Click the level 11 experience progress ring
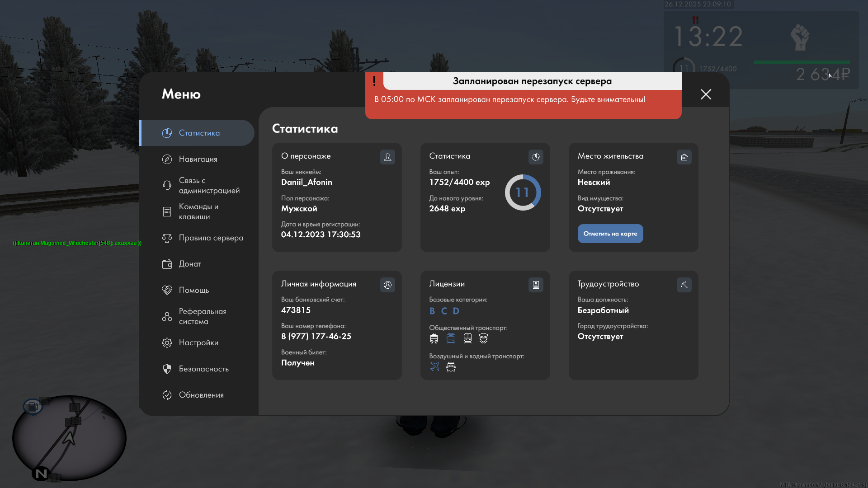This screenshot has width=868, height=488. pos(523,192)
